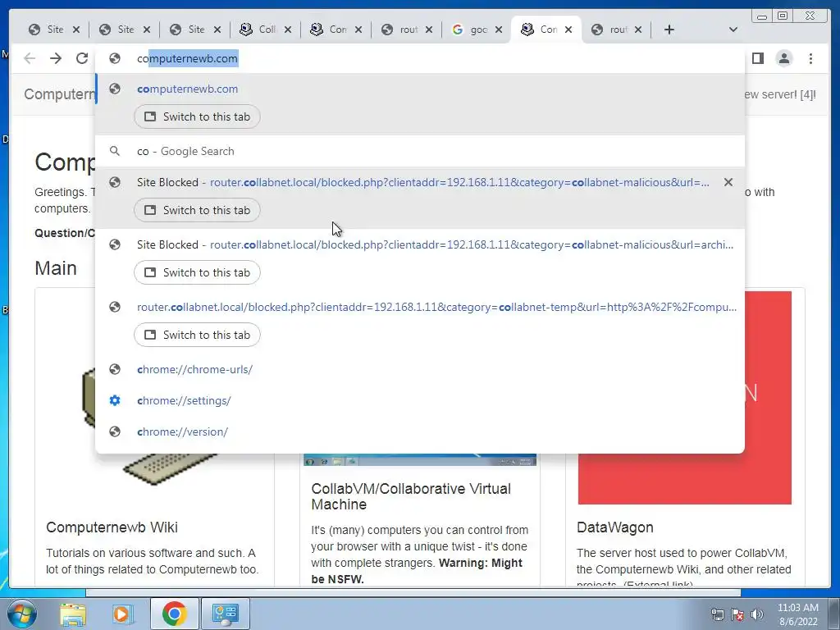Open the Computernewb Wiki card
840x630 pixels.
coord(112,527)
